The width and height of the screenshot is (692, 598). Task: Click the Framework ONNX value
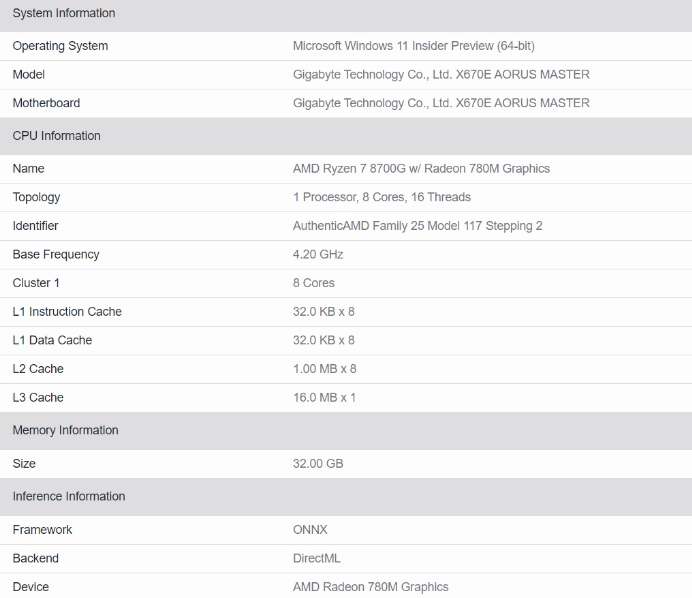click(310, 530)
